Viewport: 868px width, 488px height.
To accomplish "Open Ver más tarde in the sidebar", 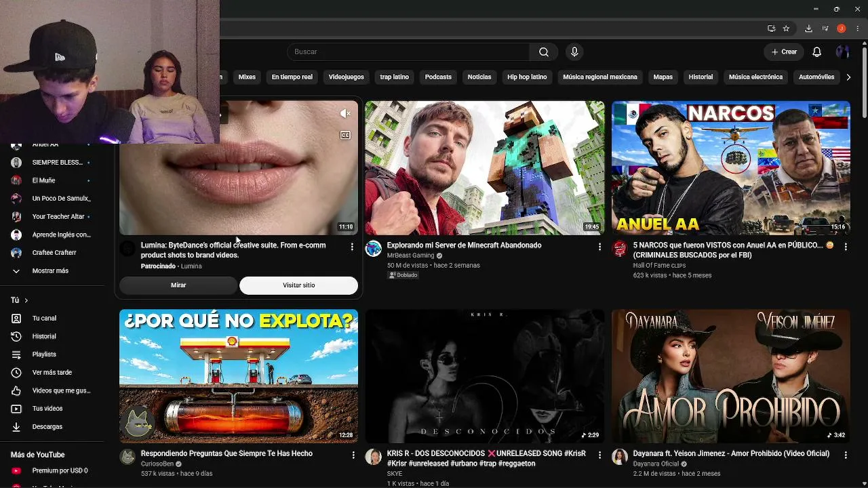I will [x=52, y=373].
